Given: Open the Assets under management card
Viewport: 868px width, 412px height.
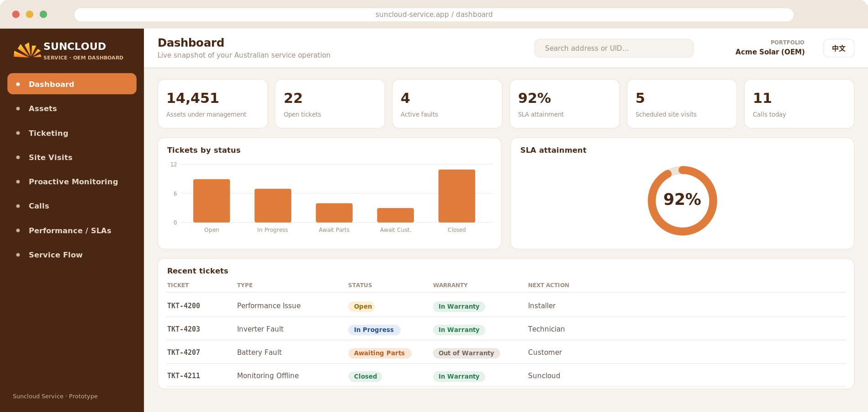Looking at the screenshot, I should pos(212,104).
